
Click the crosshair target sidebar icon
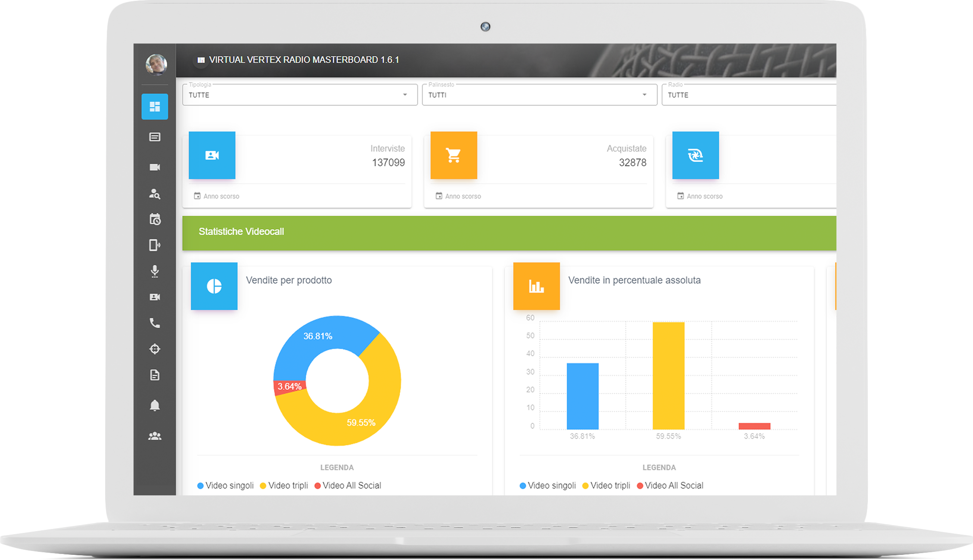point(155,349)
